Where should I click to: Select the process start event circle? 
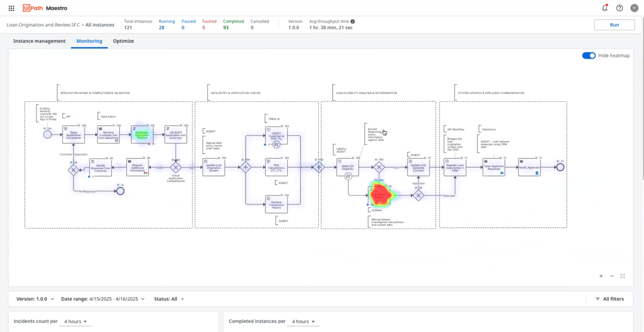coord(47,134)
